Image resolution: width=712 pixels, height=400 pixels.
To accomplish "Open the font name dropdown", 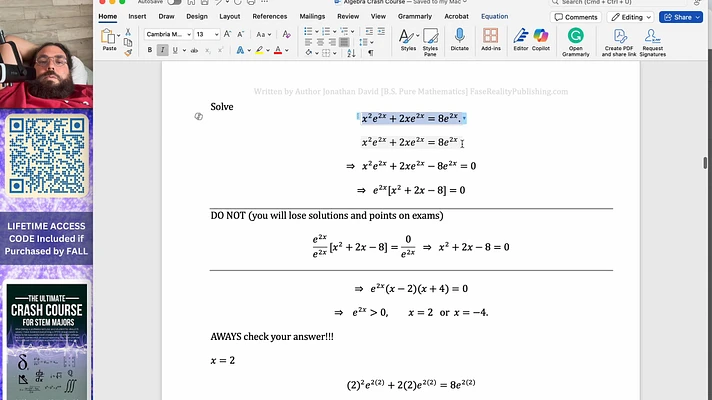I will click(x=189, y=35).
